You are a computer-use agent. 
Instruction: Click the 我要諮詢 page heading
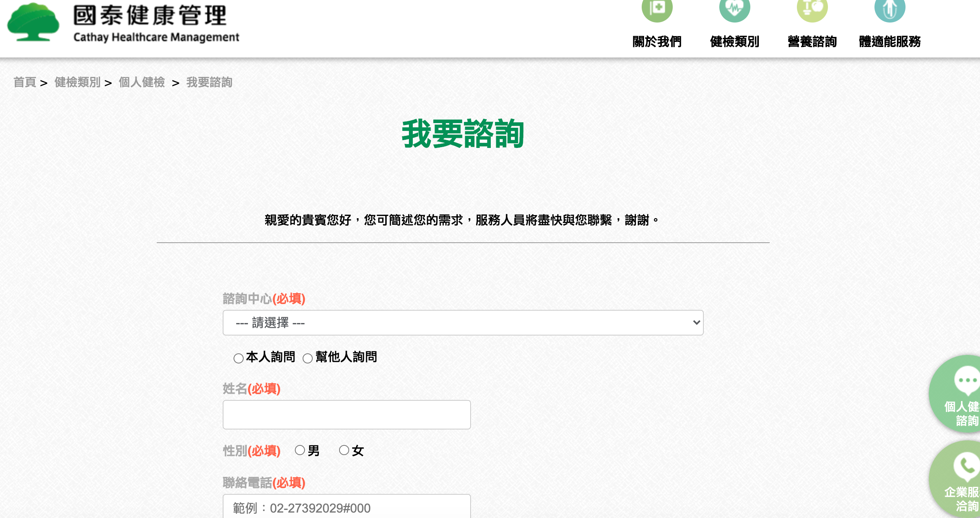click(463, 134)
